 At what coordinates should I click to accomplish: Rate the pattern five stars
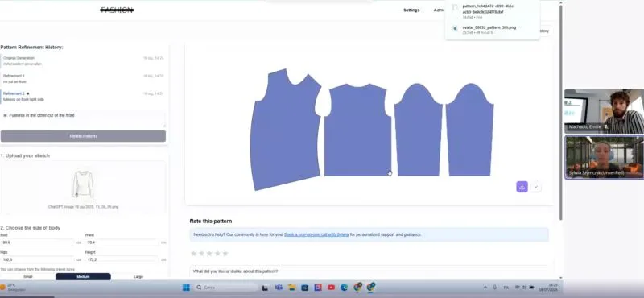coord(225,253)
